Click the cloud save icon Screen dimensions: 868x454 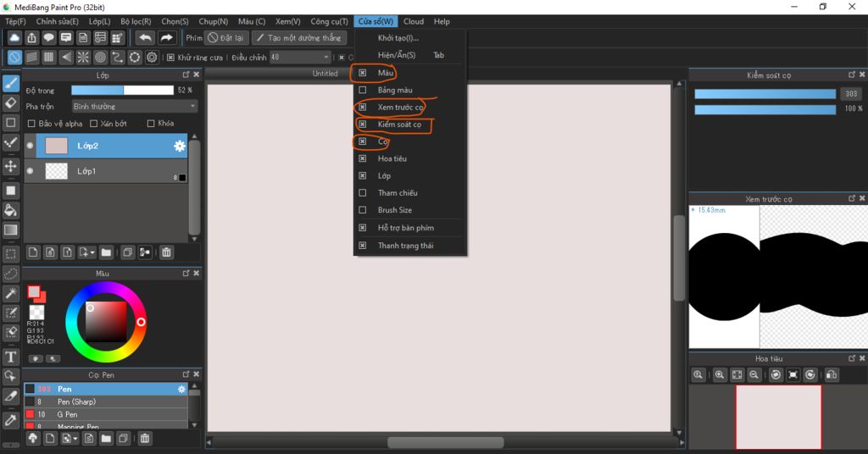pyautogui.click(x=14, y=37)
